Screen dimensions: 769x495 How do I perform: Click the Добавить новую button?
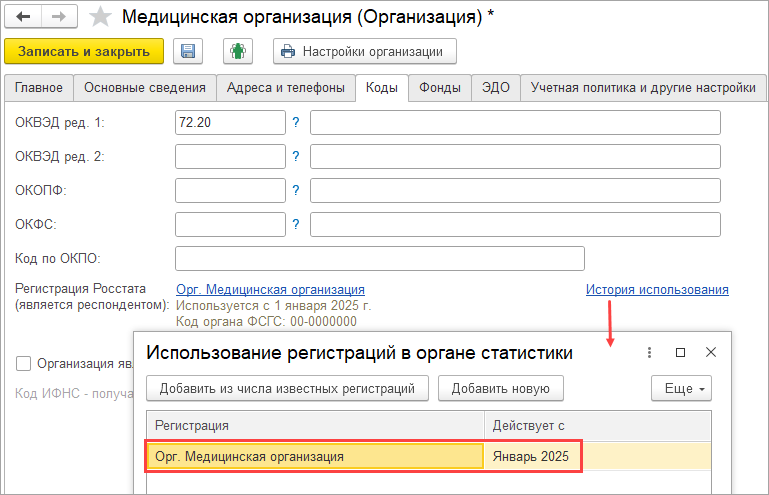click(501, 389)
